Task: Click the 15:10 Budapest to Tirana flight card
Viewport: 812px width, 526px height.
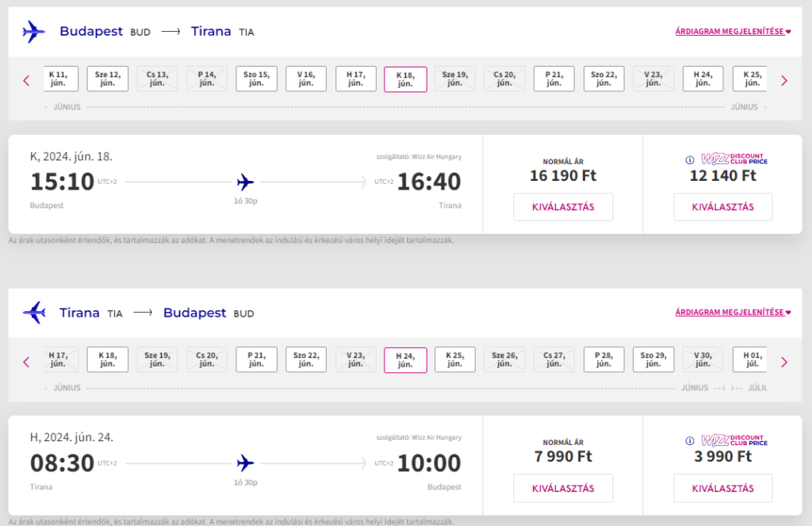Action: [246, 184]
